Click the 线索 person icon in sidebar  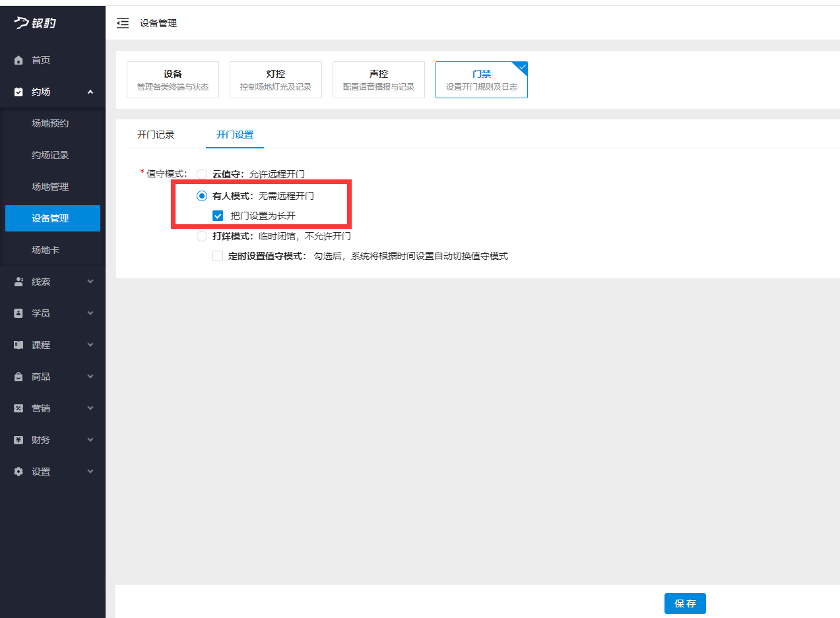[x=18, y=282]
